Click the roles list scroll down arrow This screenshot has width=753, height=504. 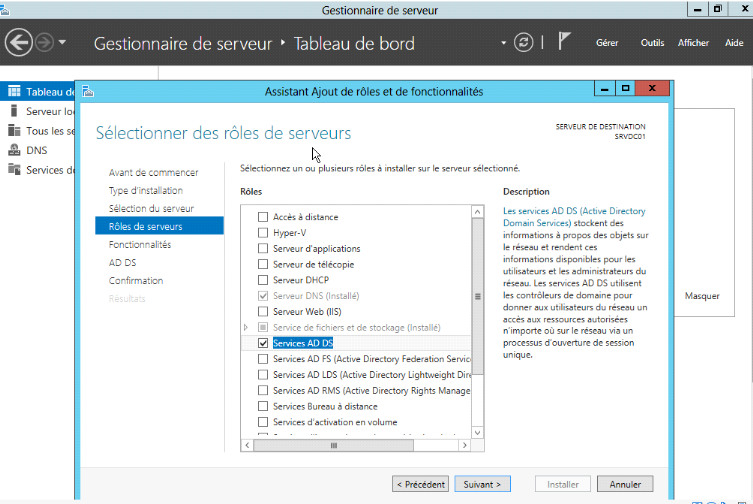tap(477, 433)
